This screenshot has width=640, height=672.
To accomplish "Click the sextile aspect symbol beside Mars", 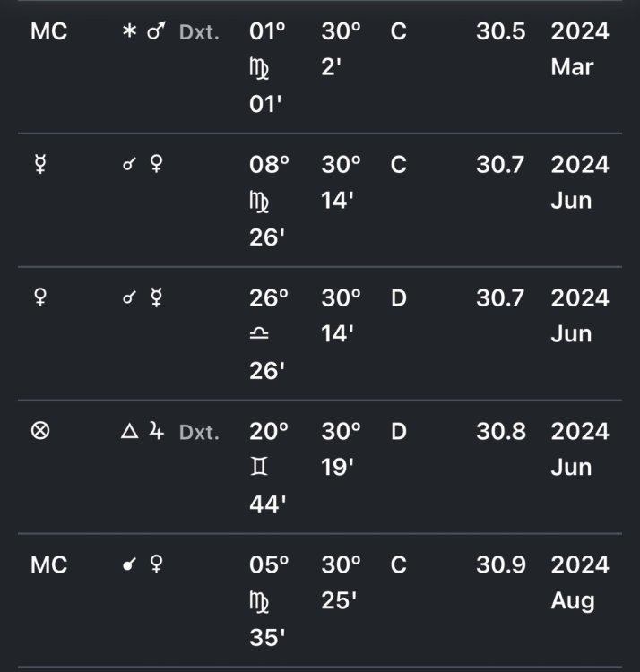I will coord(129,33).
